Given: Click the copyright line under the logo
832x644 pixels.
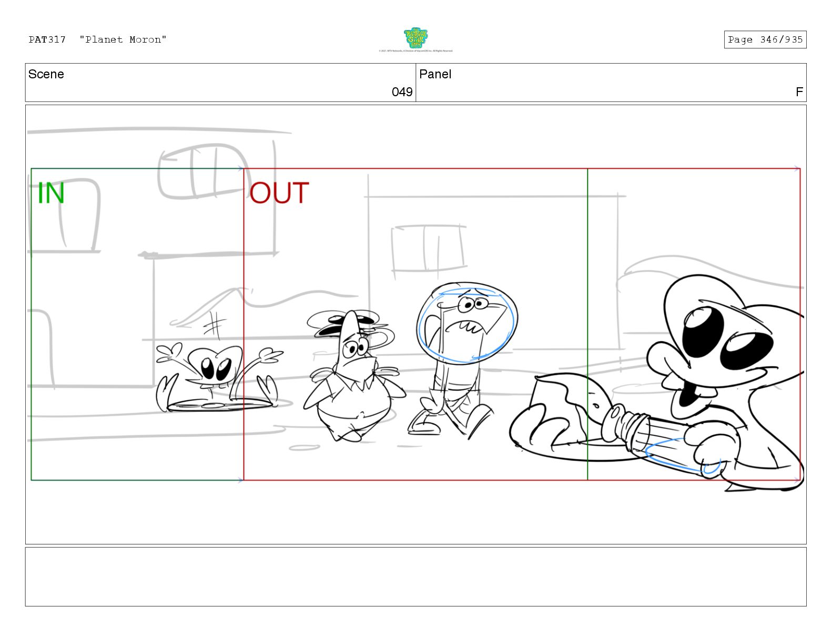Looking at the screenshot, I should click(x=415, y=51).
